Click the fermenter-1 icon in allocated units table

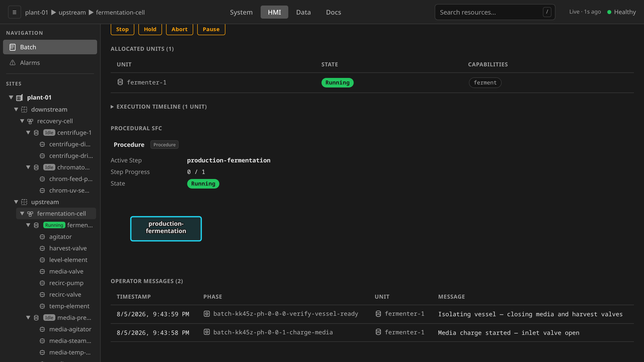[x=120, y=82]
